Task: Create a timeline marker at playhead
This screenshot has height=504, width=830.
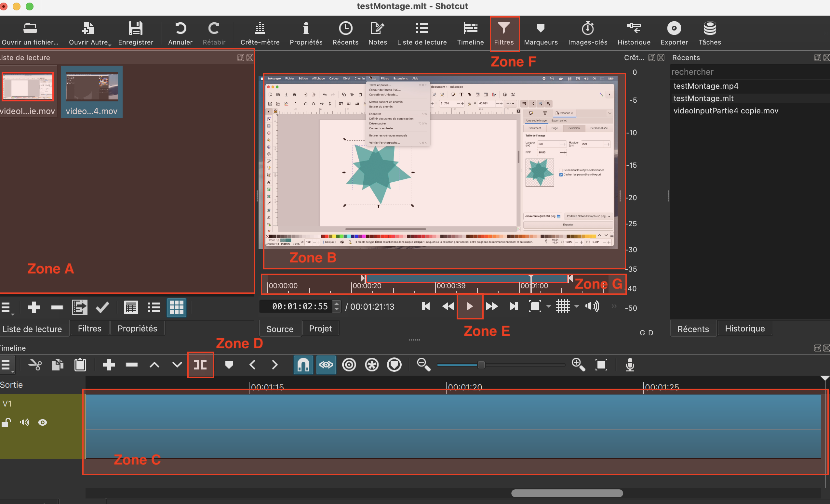Action: (x=229, y=365)
